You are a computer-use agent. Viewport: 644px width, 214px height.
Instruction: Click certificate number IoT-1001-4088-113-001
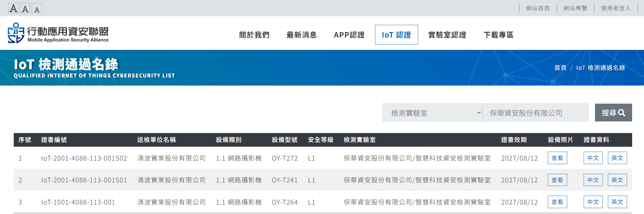coord(78,202)
